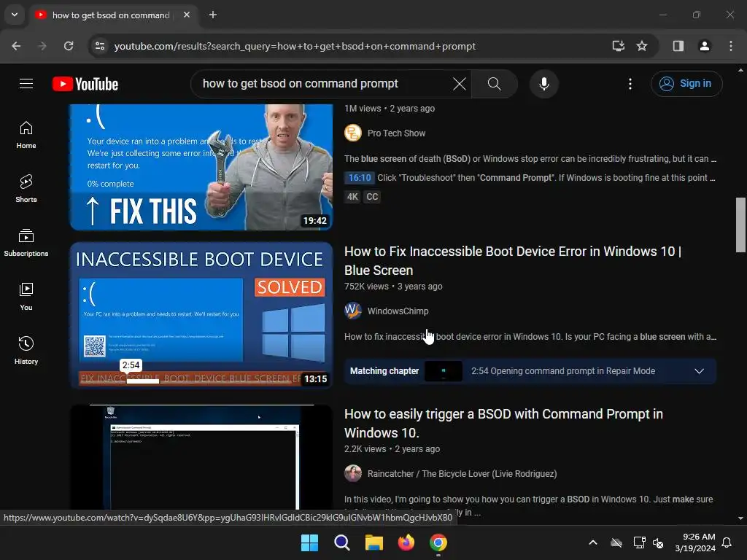The width and height of the screenshot is (747, 560).
Task: Click the Matching chapter preview thumbnail
Action: pos(443,371)
